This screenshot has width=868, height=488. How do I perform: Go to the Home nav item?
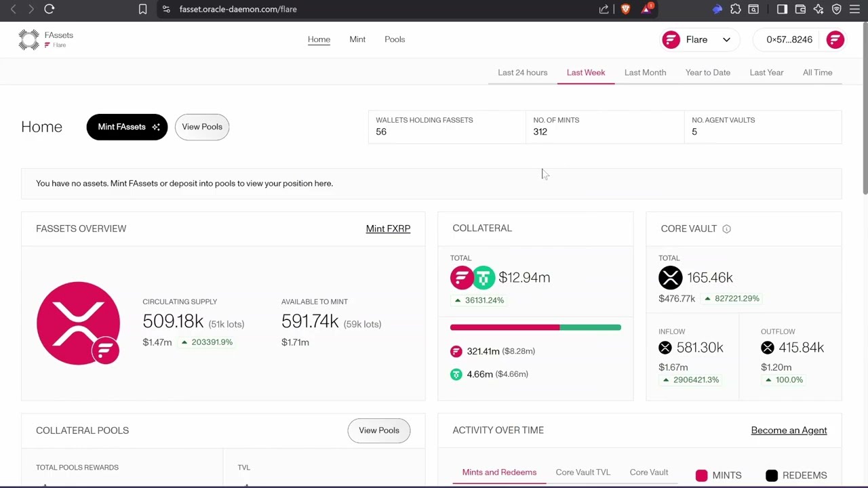[x=319, y=39]
